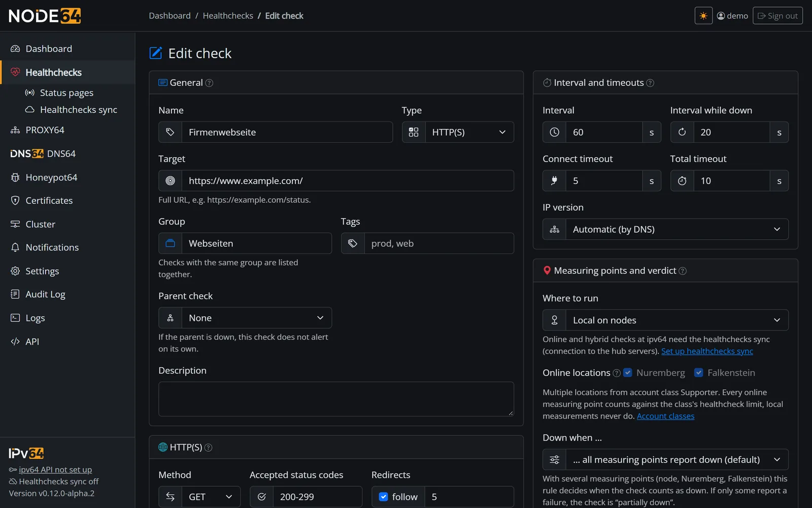Click the Total timeout field value 10
The image size is (812, 508).
click(x=731, y=181)
